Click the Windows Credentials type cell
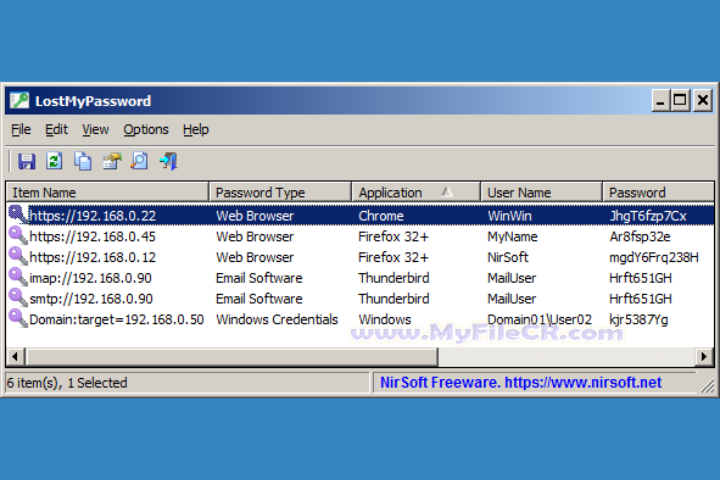The image size is (720, 480). point(277,319)
